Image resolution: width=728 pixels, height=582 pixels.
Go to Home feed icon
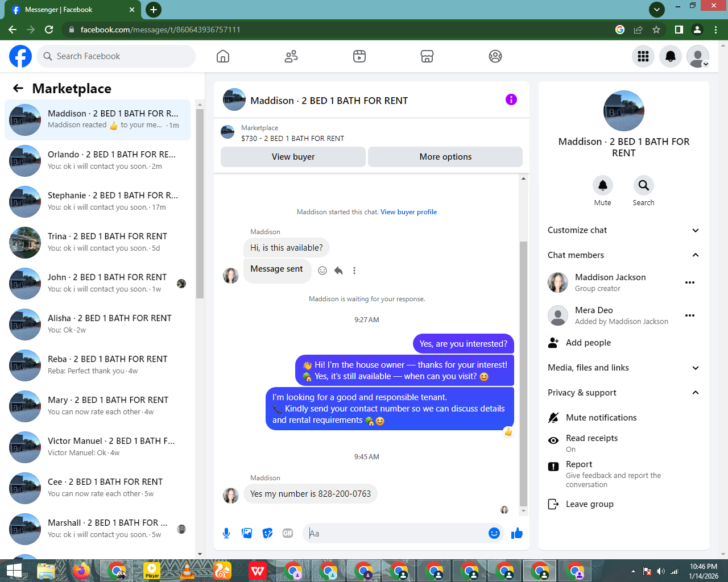point(223,56)
